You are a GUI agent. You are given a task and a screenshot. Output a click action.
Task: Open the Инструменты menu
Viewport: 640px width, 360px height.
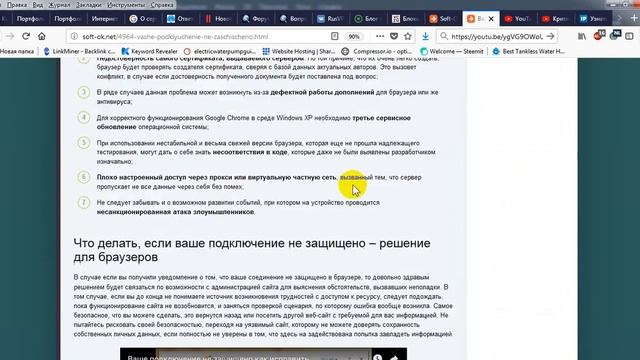point(126,5)
